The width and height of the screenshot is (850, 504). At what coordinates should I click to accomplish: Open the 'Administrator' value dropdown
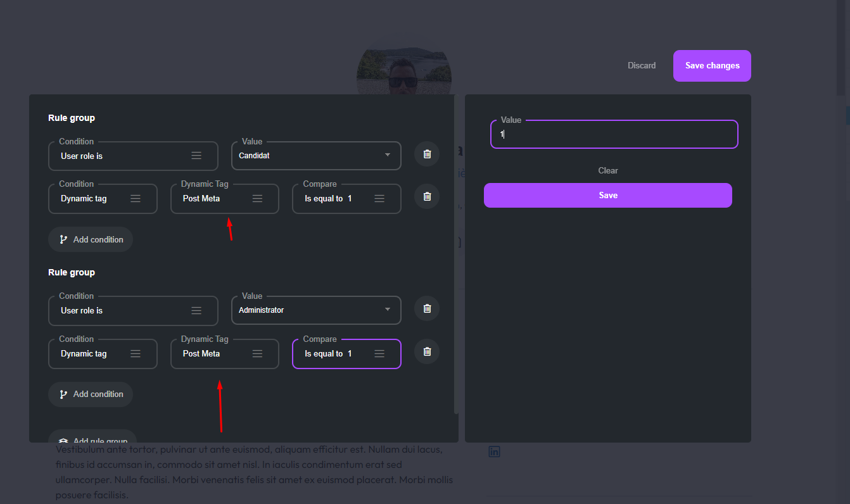387,310
